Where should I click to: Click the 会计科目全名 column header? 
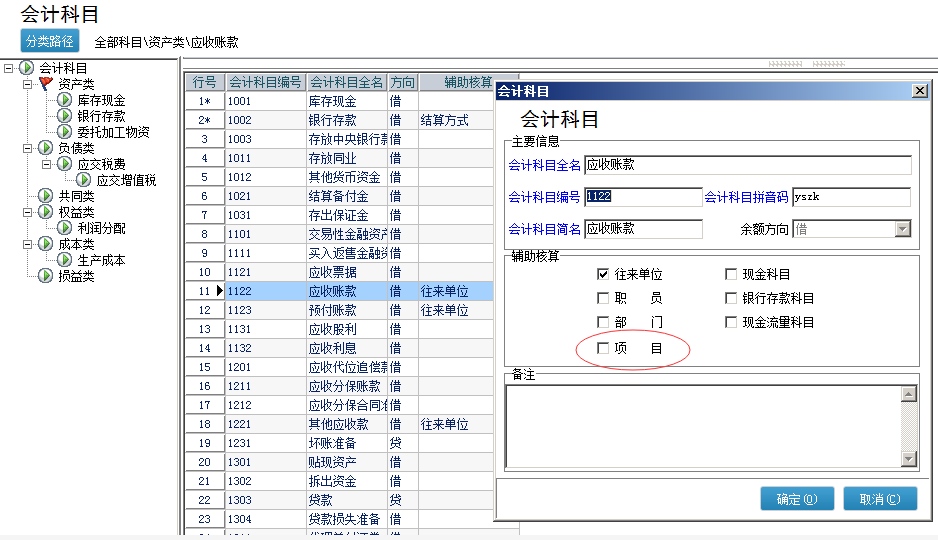(x=346, y=82)
